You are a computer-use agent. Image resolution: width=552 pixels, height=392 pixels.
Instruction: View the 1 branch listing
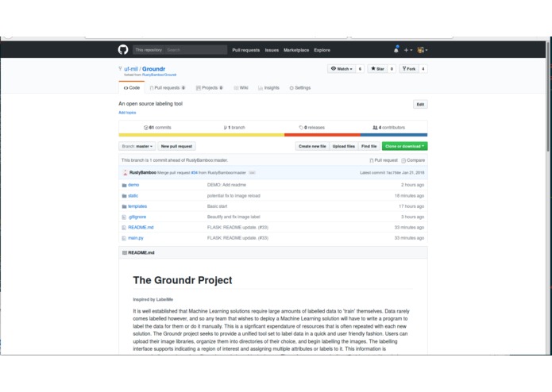234,128
